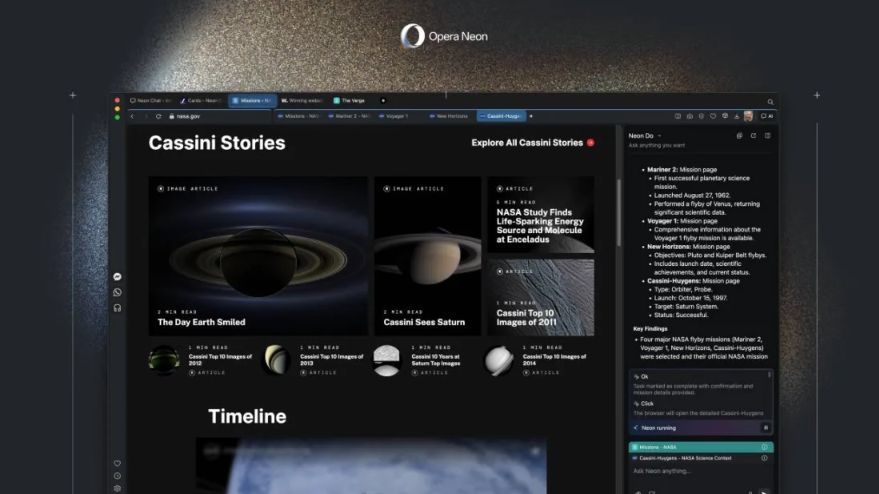The image size is (879, 494).
Task: Open the new tab plus button
Action: (383, 100)
